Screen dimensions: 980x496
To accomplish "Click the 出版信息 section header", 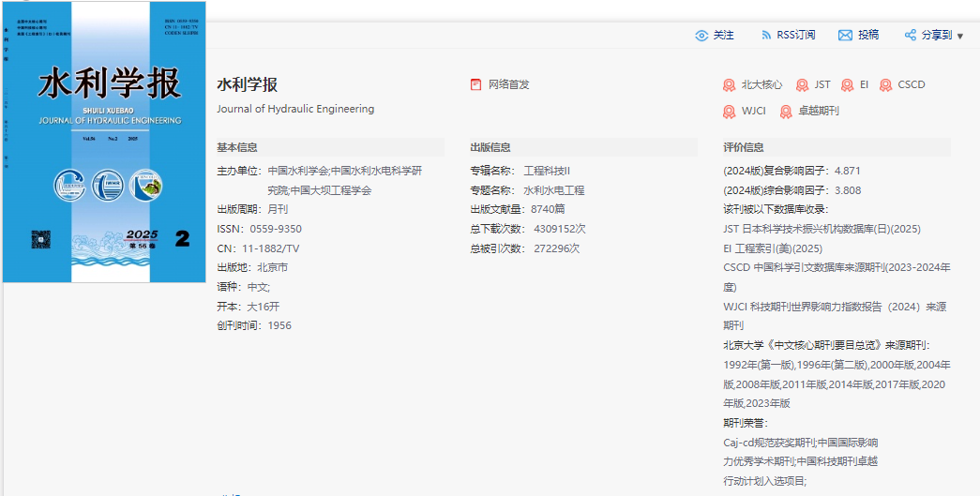I will point(490,148).
